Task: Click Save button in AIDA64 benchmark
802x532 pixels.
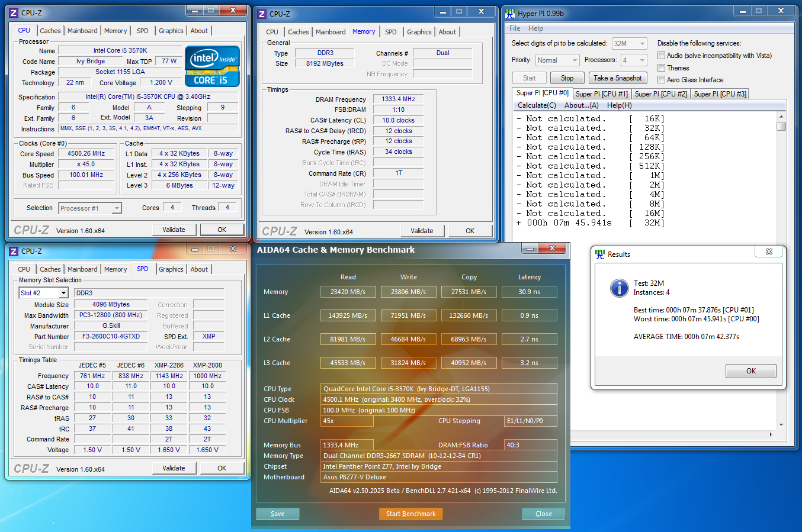Action: pyautogui.click(x=277, y=514)
